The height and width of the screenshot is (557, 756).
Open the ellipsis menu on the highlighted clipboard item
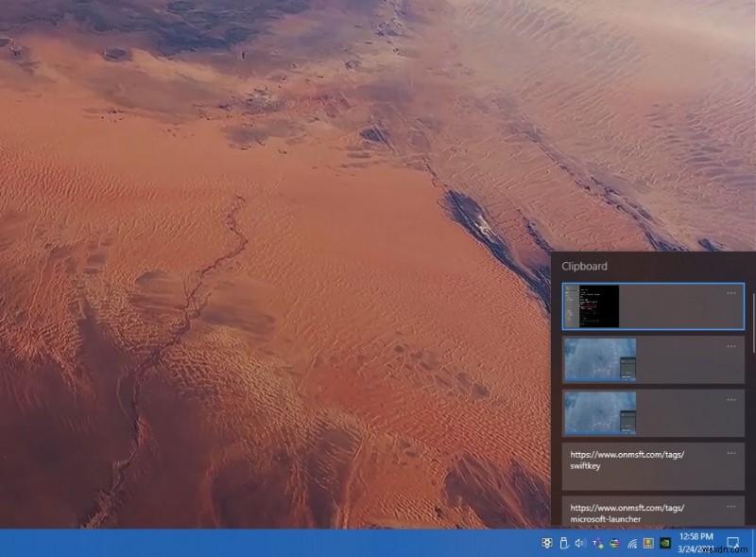pyautogui.click(x=732, y=293)
